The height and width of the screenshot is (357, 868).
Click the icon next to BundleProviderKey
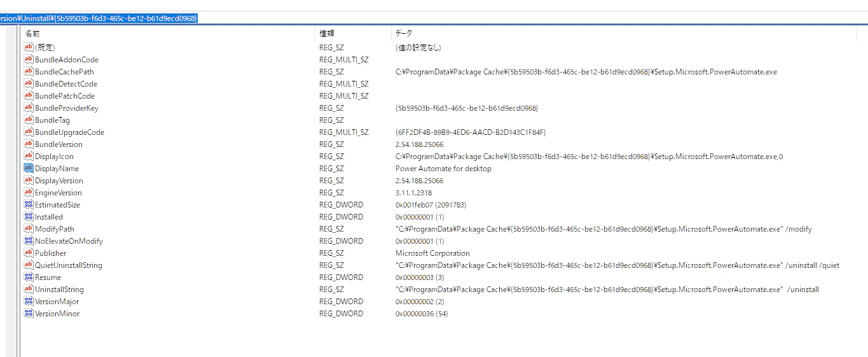tap(28, 108)
